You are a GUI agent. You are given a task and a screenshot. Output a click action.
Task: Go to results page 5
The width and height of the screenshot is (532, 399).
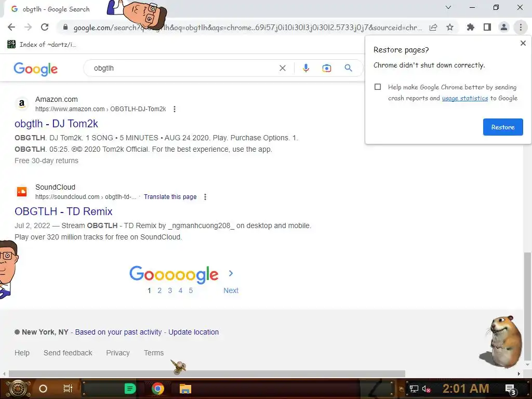pyautogui.click(x=191, y=290)
